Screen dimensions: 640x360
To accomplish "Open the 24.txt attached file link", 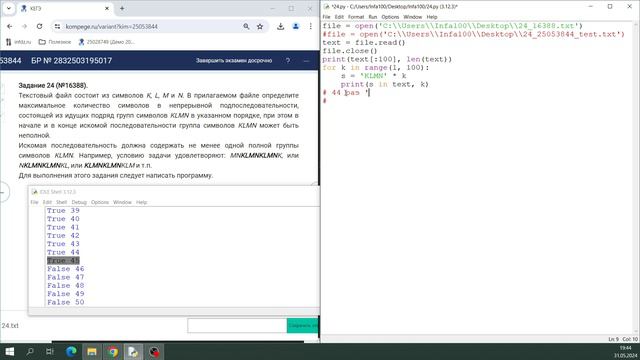I will [10, 326].
